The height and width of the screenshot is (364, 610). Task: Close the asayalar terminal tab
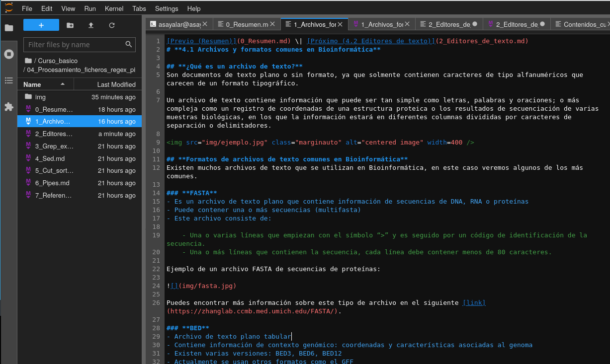tap(205, 24)
